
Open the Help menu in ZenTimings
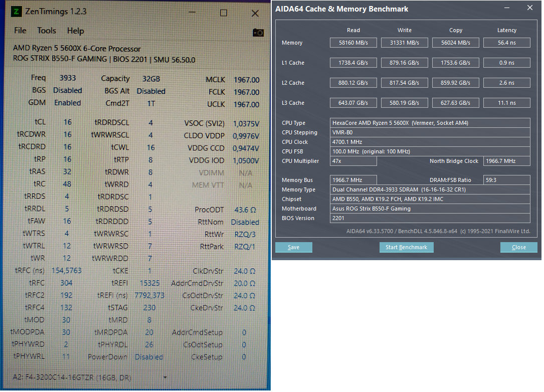(x=75, y=31)
